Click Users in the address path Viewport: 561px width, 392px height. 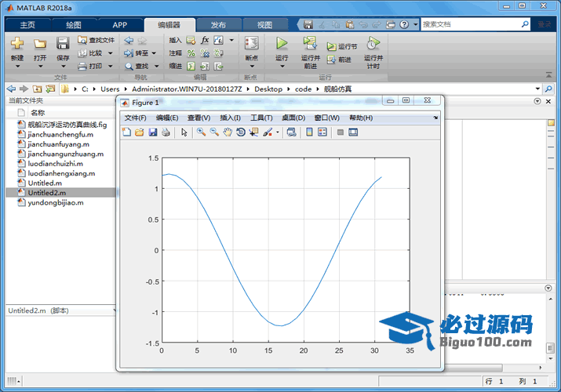tap(110, 89)
